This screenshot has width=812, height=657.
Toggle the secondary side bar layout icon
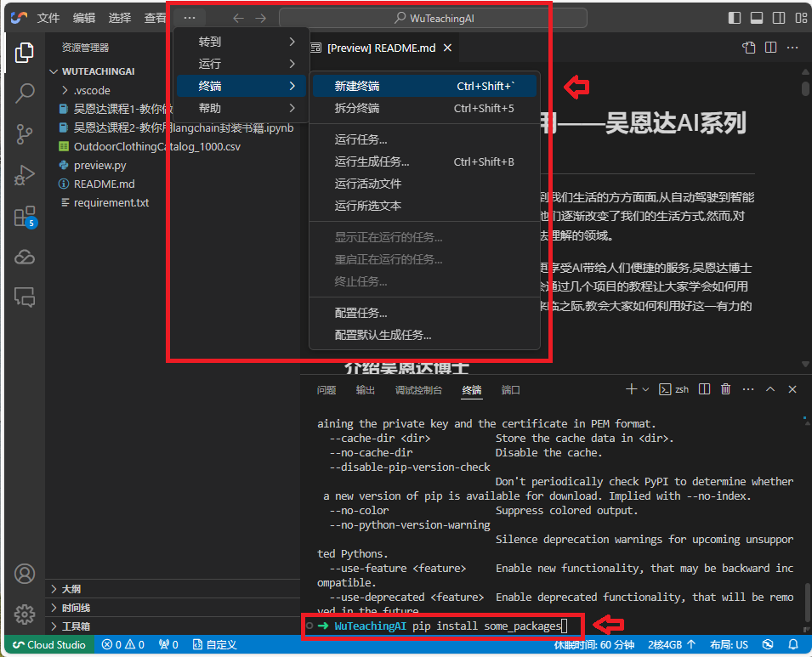(778, 18)
